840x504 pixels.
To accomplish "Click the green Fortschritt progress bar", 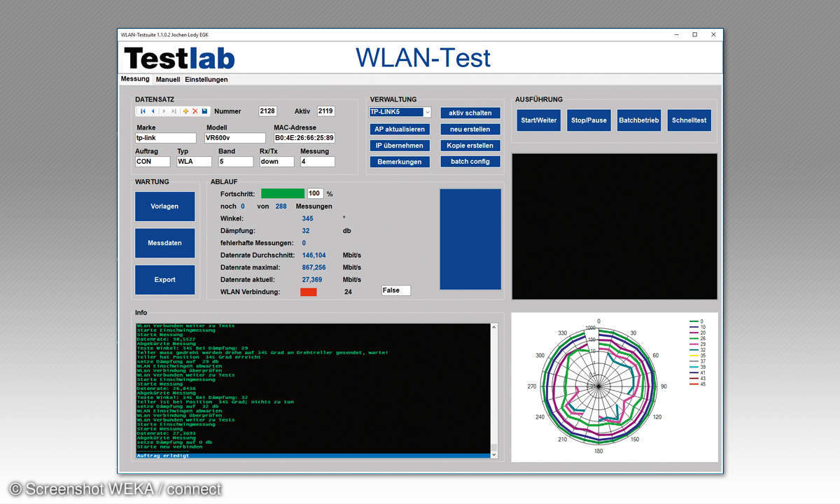I will coord(283,193).
